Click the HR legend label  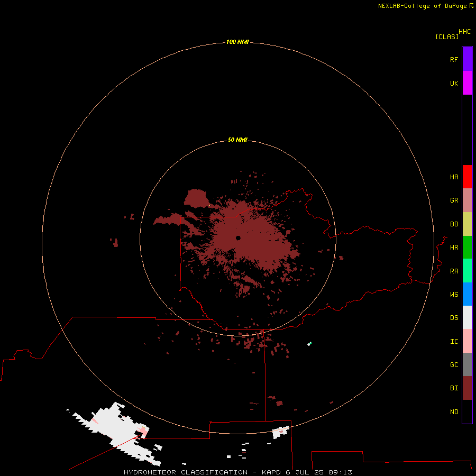click(454, 247)
